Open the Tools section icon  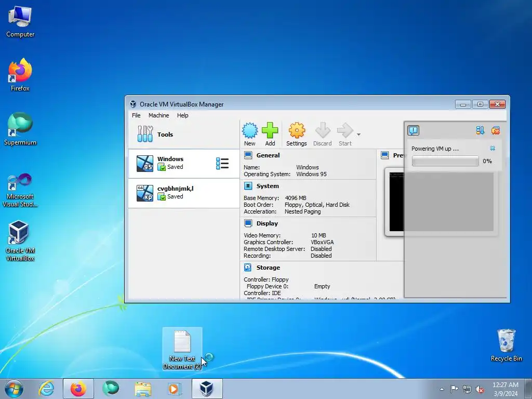145,134
